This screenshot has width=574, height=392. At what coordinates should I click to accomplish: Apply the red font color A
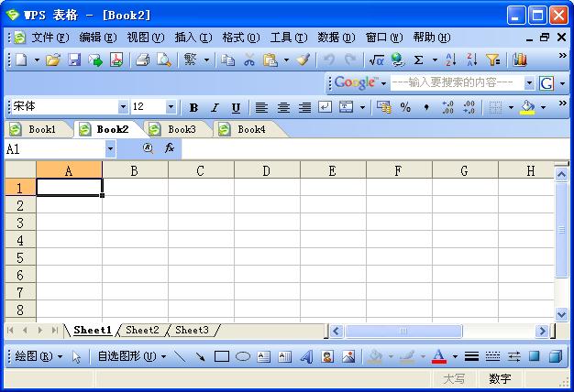(439, 356)
